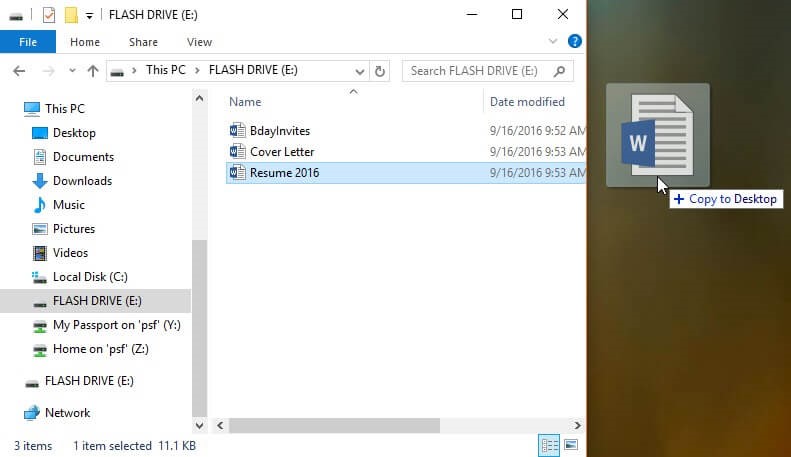This screenshot has height=457, width=791.
Task: Refresh the FLASH DRIVE (E:) folder view
Action: coord(379,71)
